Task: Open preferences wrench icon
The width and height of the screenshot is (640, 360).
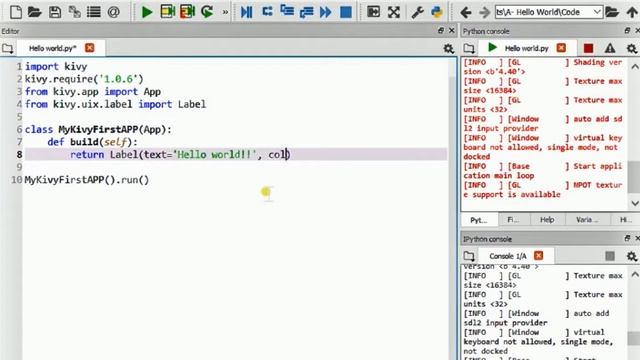Action: (417, 12)
